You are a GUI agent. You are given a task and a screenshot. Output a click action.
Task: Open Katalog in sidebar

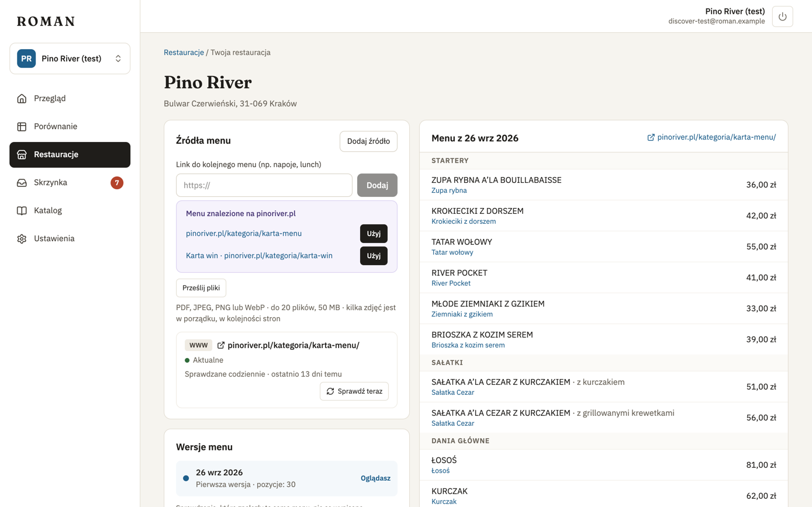(70, 211)
